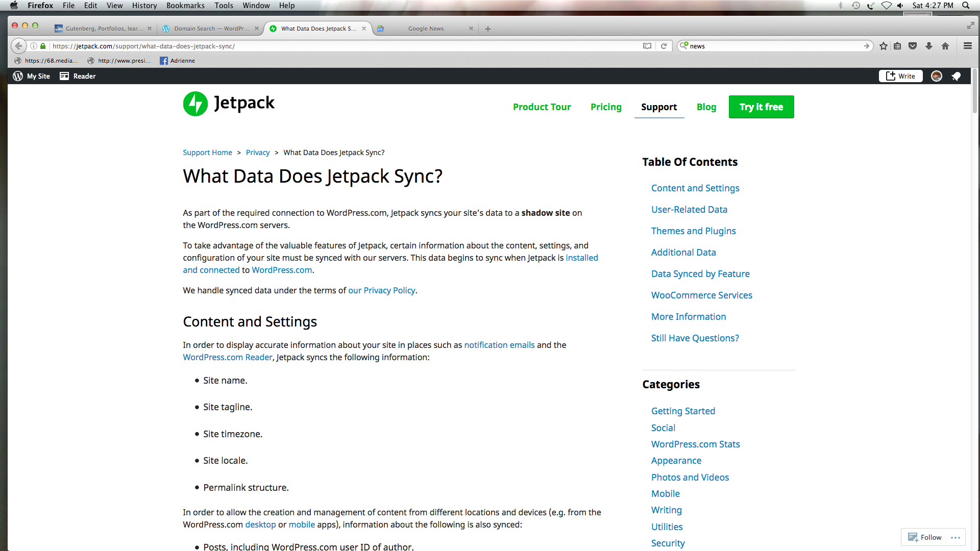Viewport: 980px width, 551px height.
Task: Toggle Reader View in address bar
Action: (x=647, y=46)
